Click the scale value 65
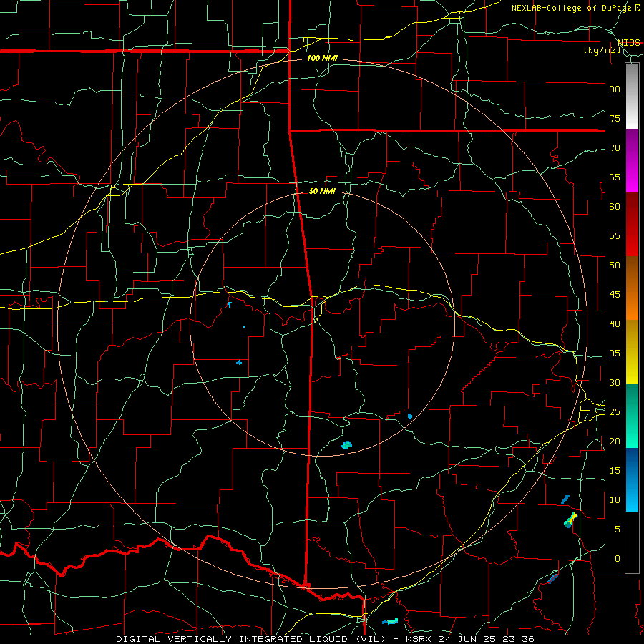Image resolution: width=644 pixels, height=644 pixels. (615, 177)
